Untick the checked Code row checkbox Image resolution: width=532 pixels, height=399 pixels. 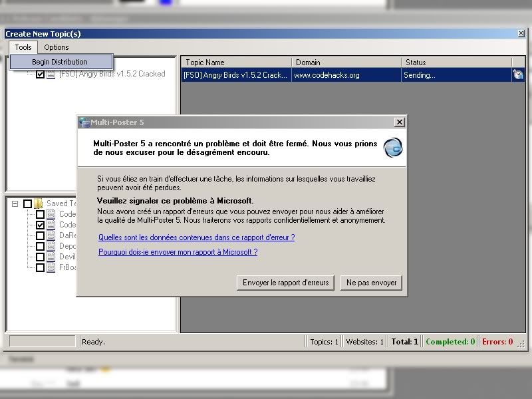(x=40, y=225)
